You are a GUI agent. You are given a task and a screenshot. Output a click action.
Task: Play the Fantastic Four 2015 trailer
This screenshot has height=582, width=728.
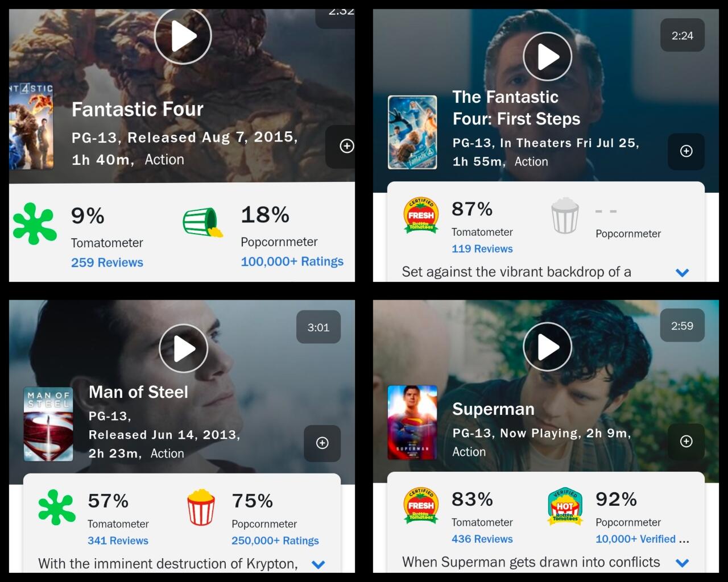coord(183,36)
